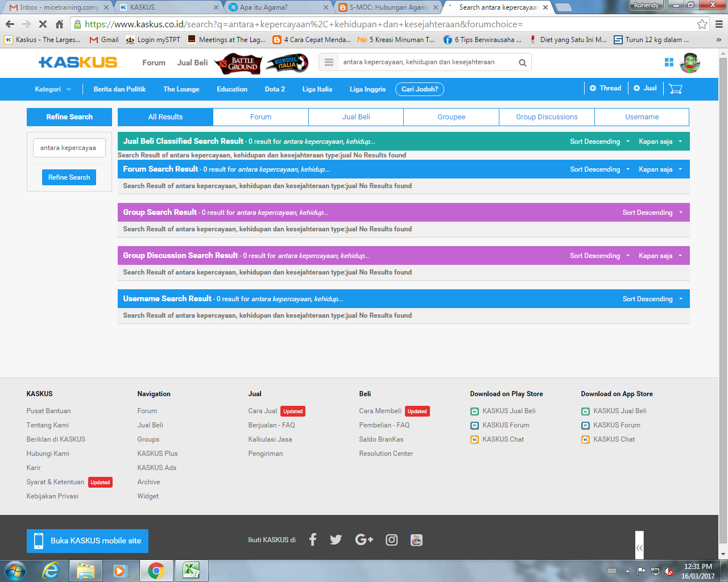The image size is (728, 582).
Task: Open Excel from the taskbar
Action: (x=191, y=570)
